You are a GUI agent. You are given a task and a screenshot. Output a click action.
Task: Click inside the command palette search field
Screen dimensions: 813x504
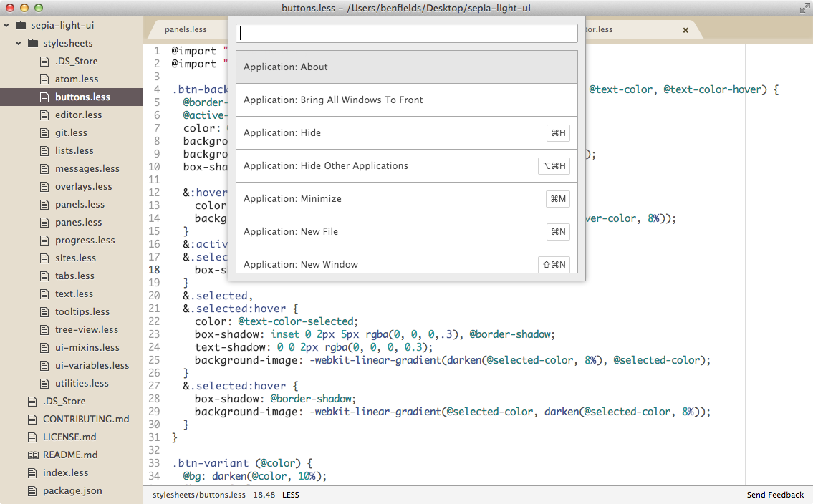406,33
